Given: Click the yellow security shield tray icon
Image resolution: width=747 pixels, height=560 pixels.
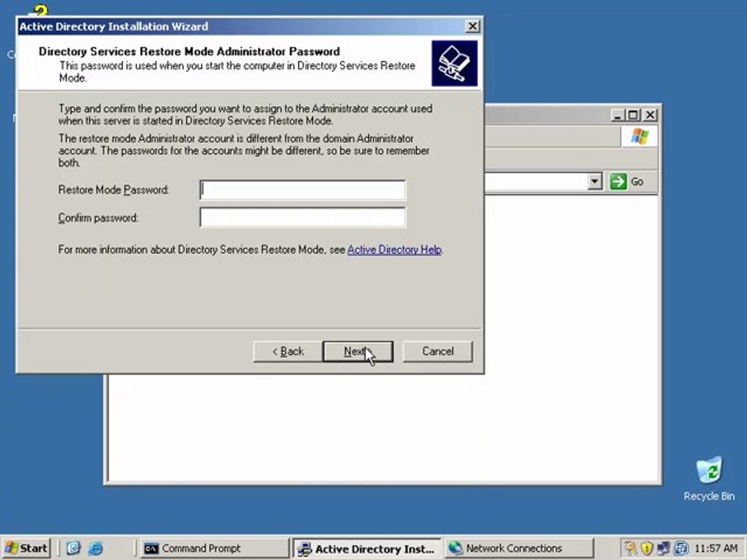Looking at the screenshot, I should tap(647, 548).
